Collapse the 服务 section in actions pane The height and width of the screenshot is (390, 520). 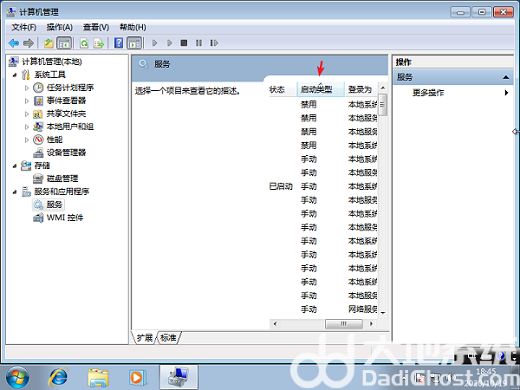point(506,77)
